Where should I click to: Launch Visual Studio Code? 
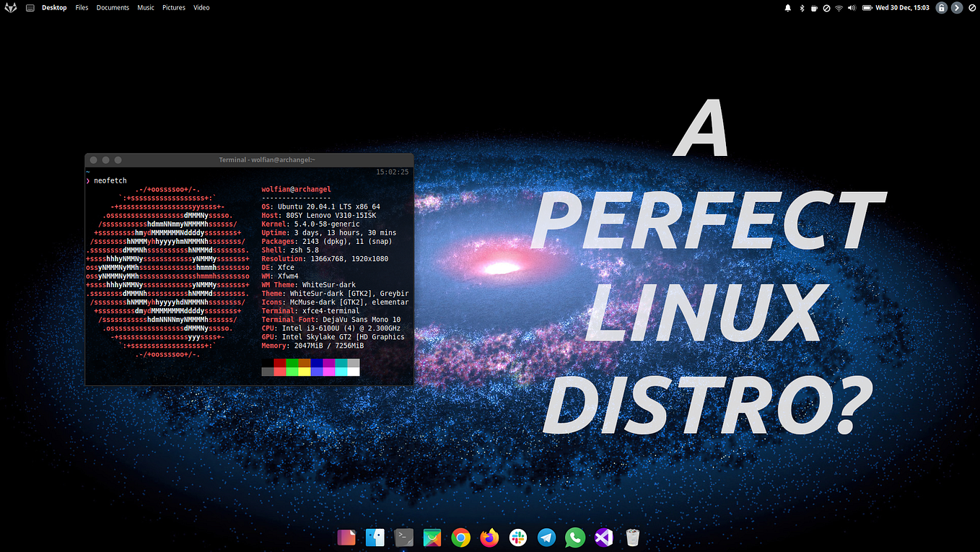603,537
